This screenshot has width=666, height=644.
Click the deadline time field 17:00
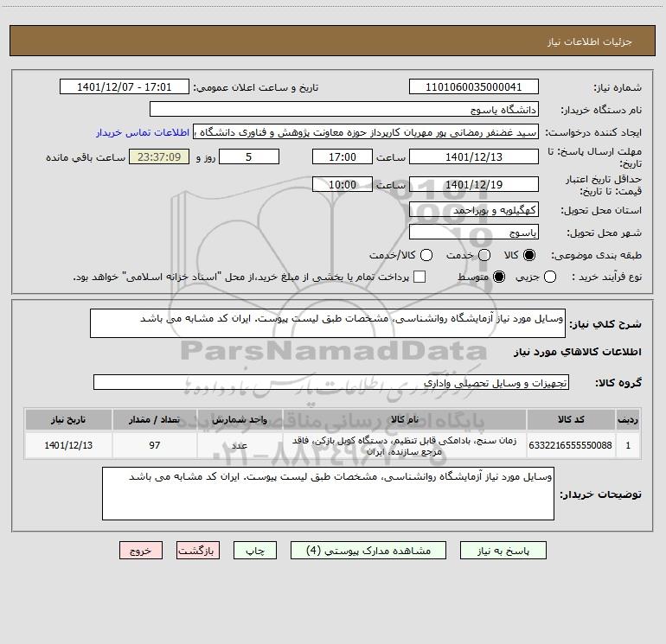343,156
